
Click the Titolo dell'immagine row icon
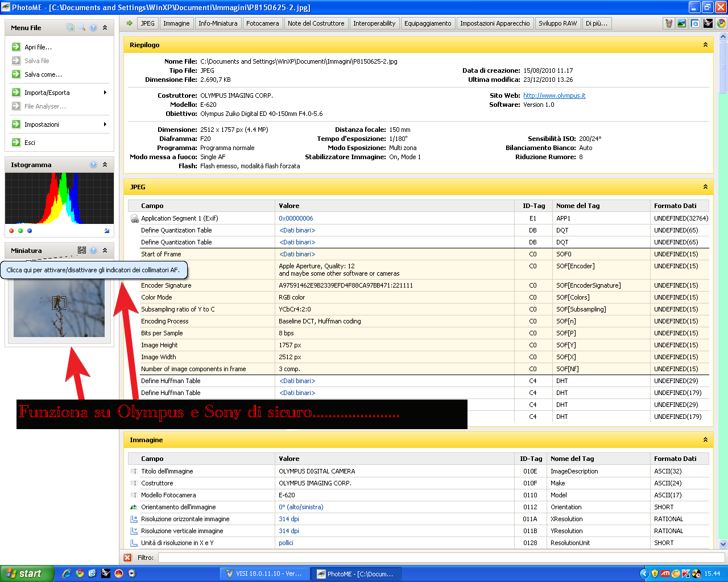[x=134, y=471]
